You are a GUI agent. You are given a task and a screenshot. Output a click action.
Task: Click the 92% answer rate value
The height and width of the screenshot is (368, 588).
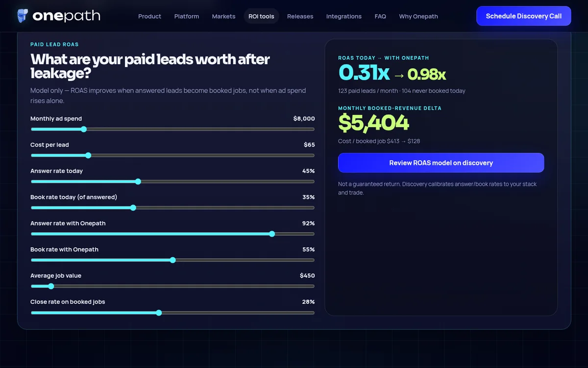click(308, 223)
